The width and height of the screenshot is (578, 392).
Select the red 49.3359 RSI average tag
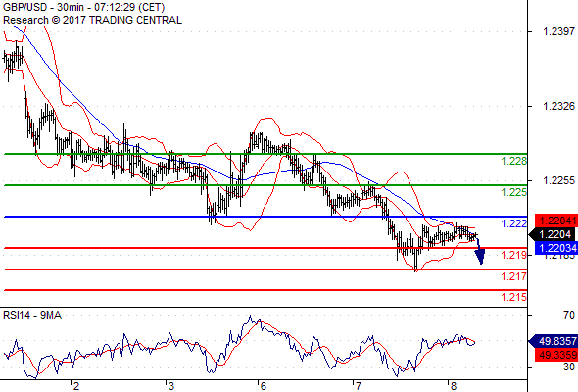555,355
